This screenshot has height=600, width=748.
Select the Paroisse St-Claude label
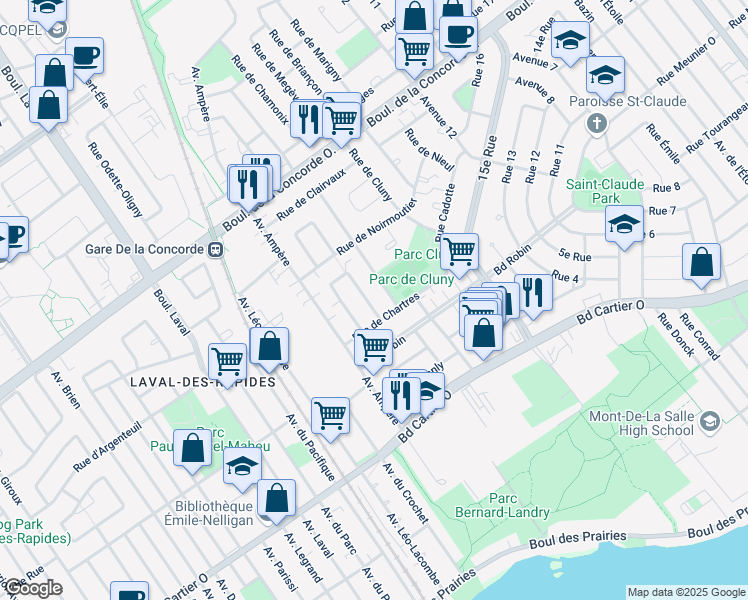628,101
